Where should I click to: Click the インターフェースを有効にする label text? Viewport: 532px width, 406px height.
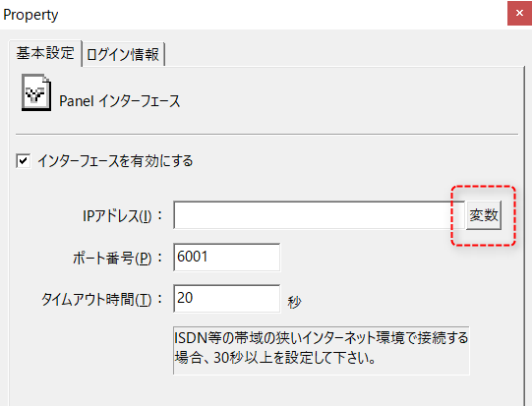[115, 161]
